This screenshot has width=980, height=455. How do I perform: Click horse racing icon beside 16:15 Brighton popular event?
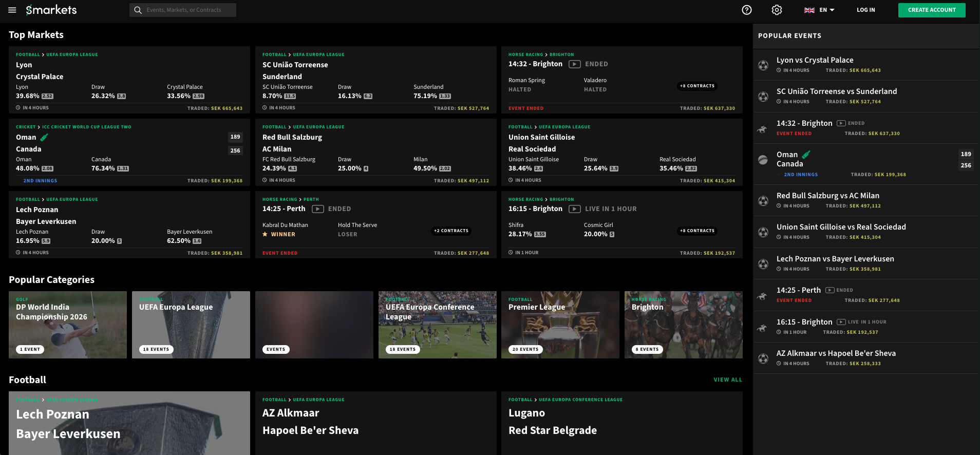[x=763, y=327]
